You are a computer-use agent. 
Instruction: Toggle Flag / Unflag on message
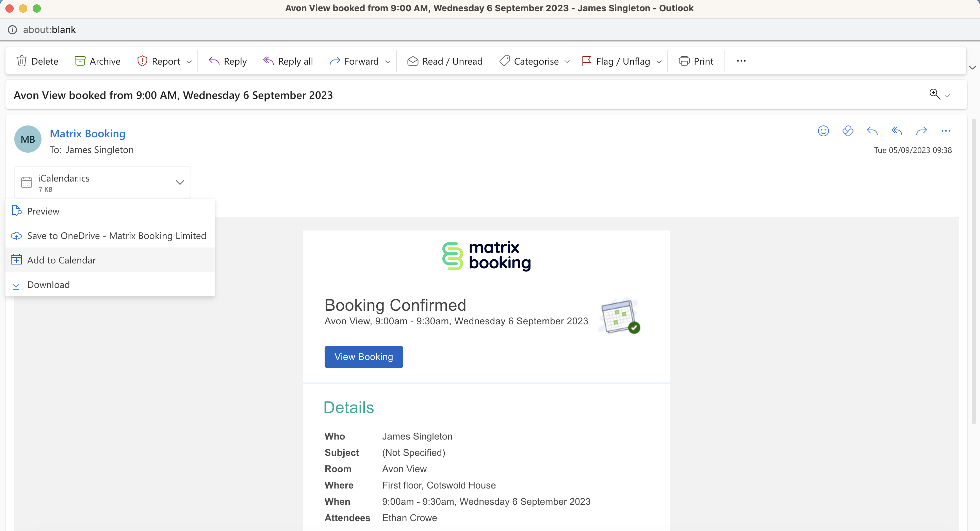tap(616, 61)
